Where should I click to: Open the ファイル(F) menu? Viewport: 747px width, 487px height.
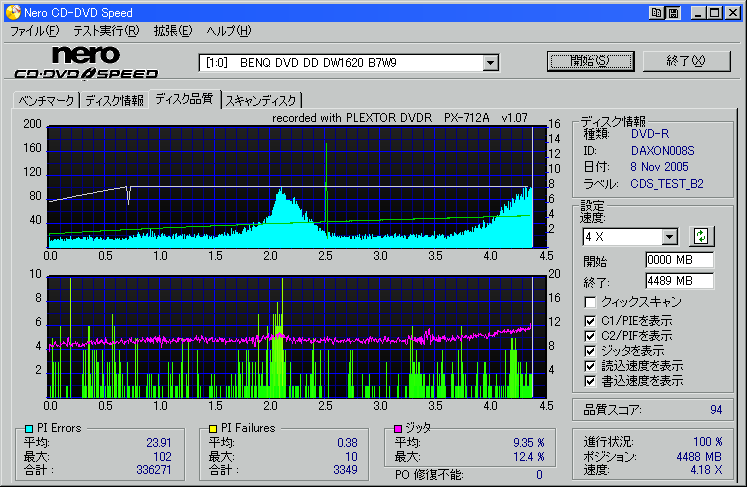(x=34, y=31)
